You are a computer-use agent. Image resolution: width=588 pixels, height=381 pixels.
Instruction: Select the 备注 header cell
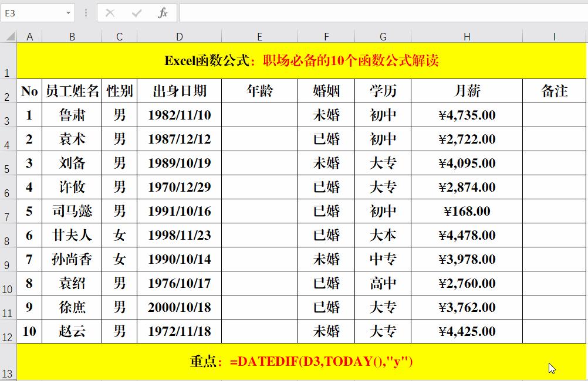554,91
